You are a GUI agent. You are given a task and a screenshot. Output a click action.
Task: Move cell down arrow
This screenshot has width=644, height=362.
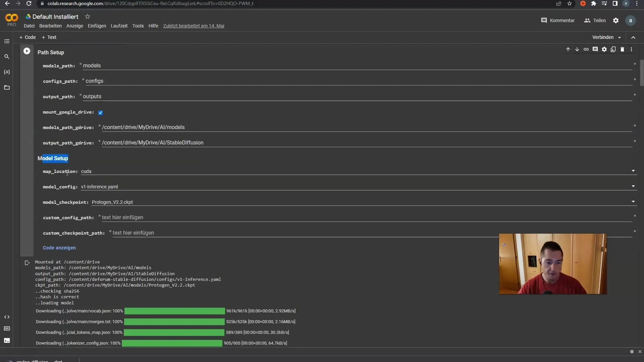[577, 49]
